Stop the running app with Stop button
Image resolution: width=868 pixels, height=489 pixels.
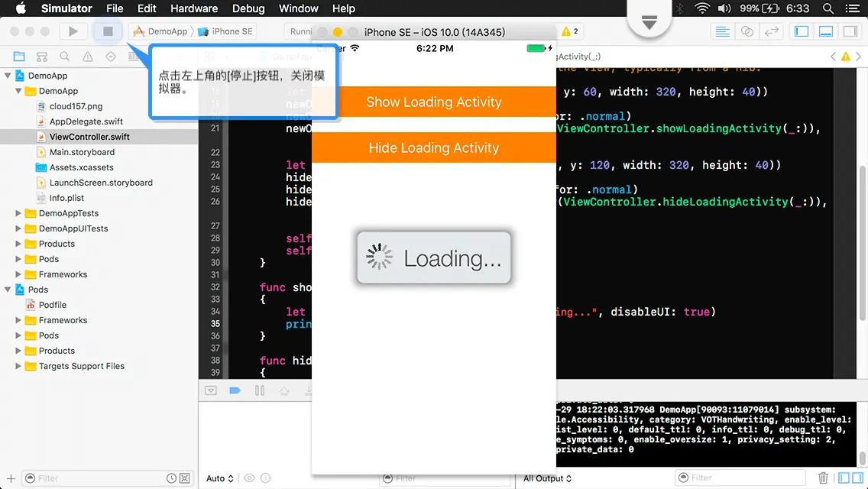tap(108, 31)
